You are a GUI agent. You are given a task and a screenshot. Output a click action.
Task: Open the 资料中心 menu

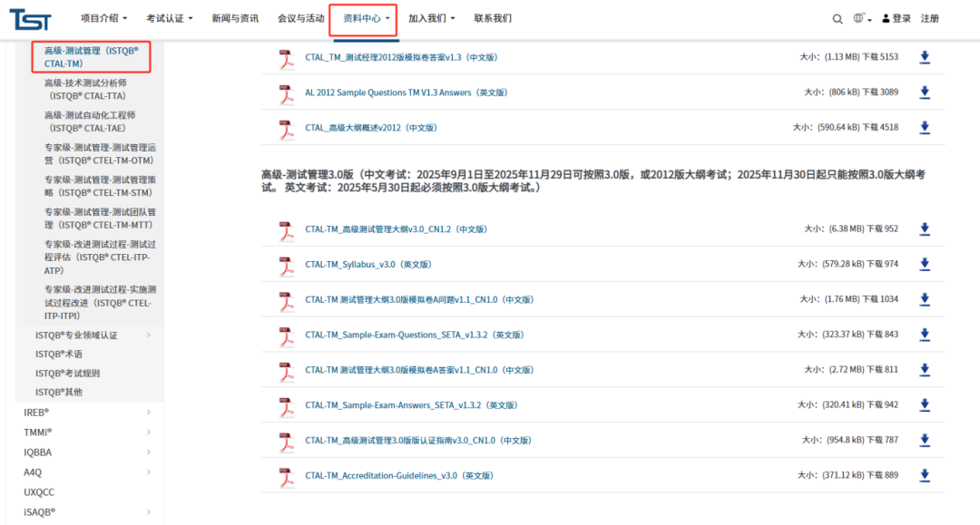point(363,18)
